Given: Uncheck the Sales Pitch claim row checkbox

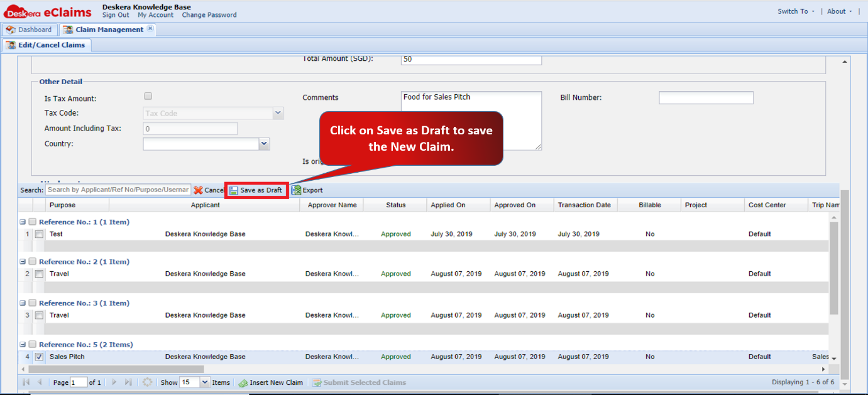Looking at the screenshot, I should point(39,357).
